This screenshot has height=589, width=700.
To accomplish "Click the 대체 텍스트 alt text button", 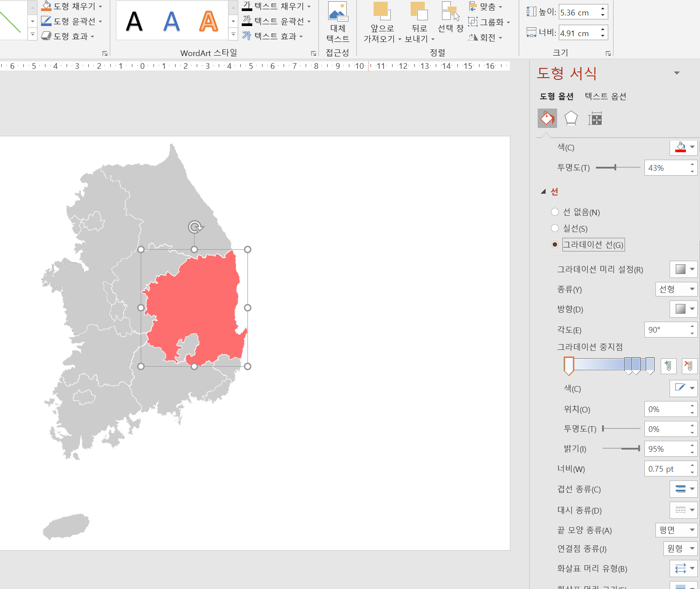I will (338, 22).
